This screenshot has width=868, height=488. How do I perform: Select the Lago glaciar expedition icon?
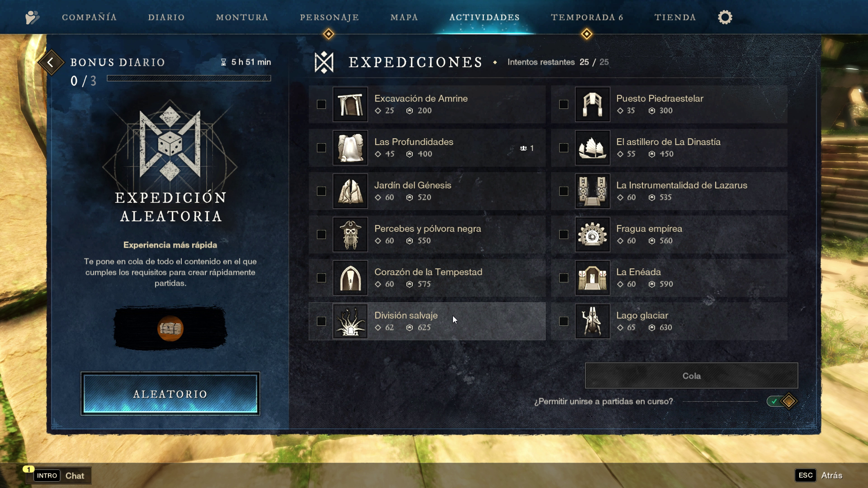592,321
